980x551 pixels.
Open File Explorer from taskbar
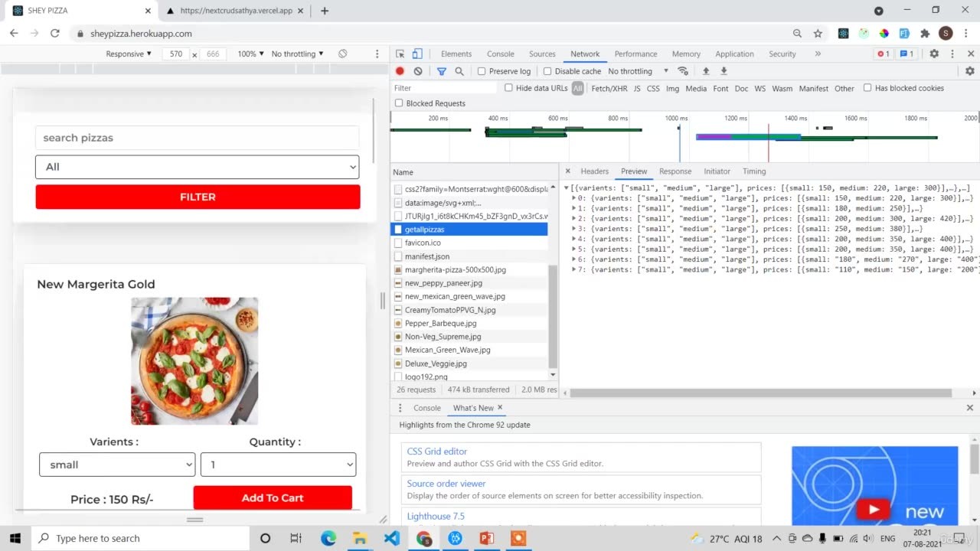360,538
